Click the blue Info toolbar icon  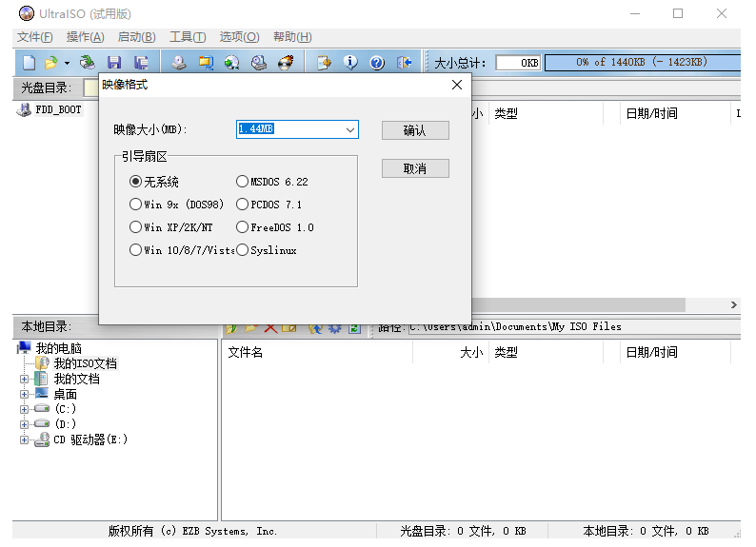click(350, 63)
